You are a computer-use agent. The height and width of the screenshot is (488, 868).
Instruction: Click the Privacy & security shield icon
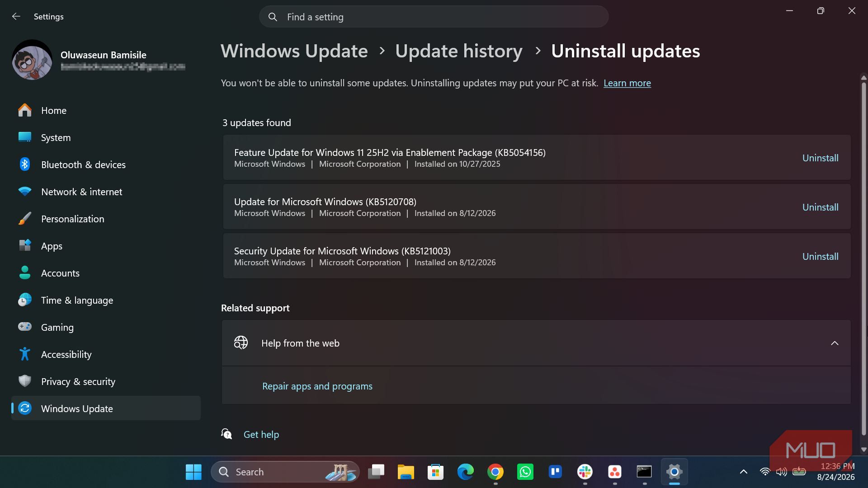click(25, 381)
